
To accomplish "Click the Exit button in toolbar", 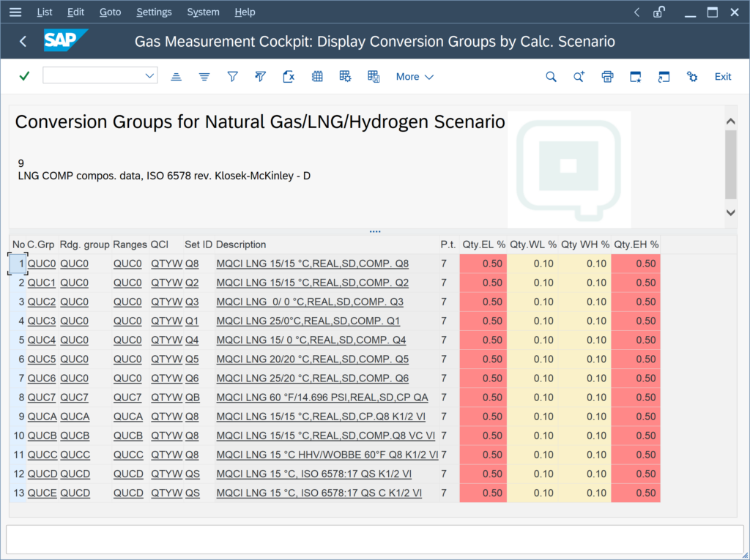I will click(723, 77).
